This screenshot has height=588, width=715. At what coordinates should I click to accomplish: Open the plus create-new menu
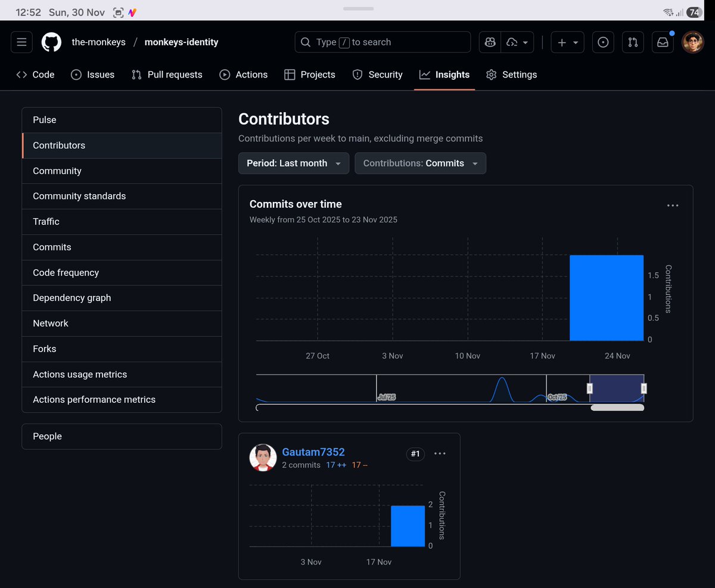[567, 42]
